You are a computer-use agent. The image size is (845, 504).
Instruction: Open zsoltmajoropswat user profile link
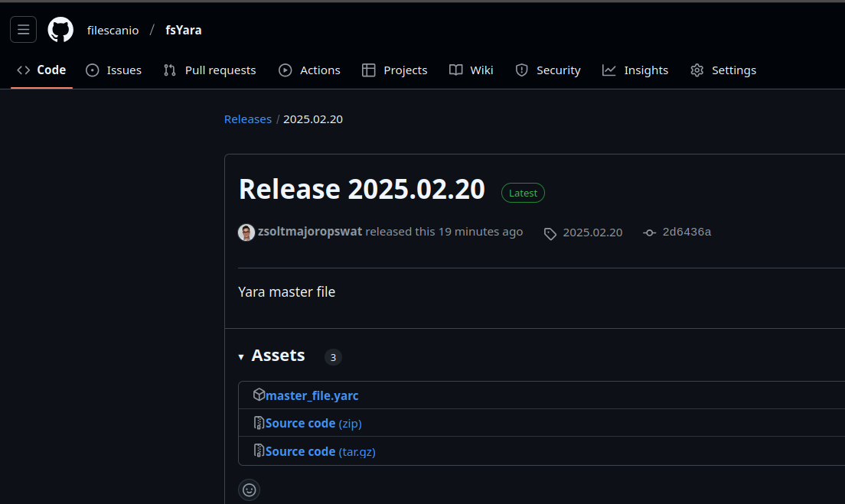click(310, 232)
